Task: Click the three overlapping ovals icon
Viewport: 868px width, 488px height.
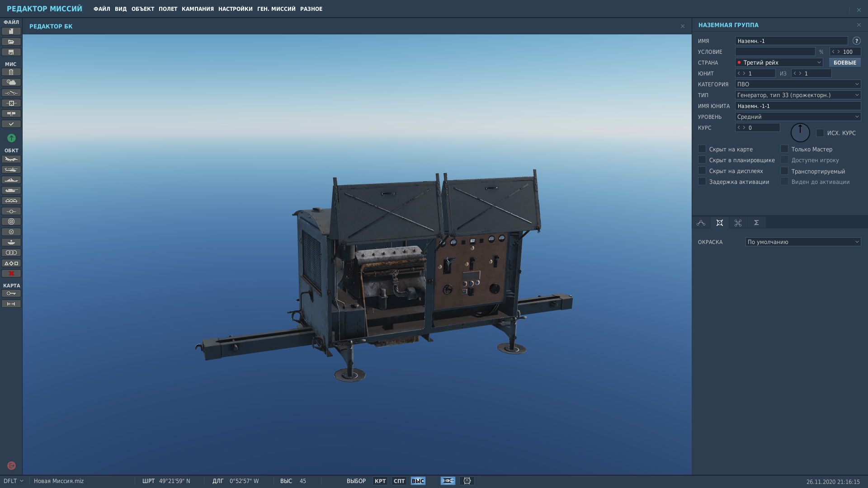Action: [11, 253]
